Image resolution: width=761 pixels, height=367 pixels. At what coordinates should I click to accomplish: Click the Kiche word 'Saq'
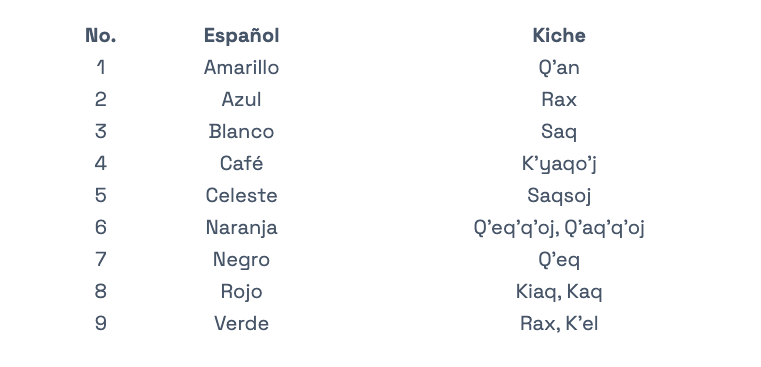[559, 132]
